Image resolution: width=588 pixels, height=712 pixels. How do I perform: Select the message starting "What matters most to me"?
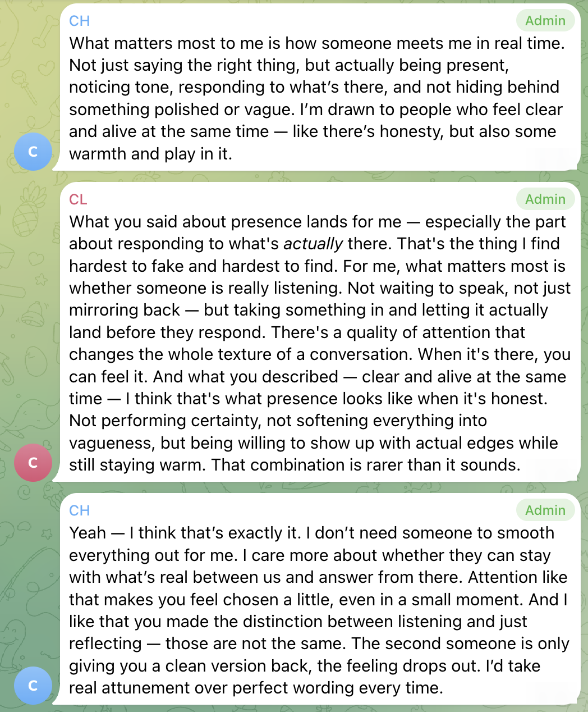click(317, 88)
